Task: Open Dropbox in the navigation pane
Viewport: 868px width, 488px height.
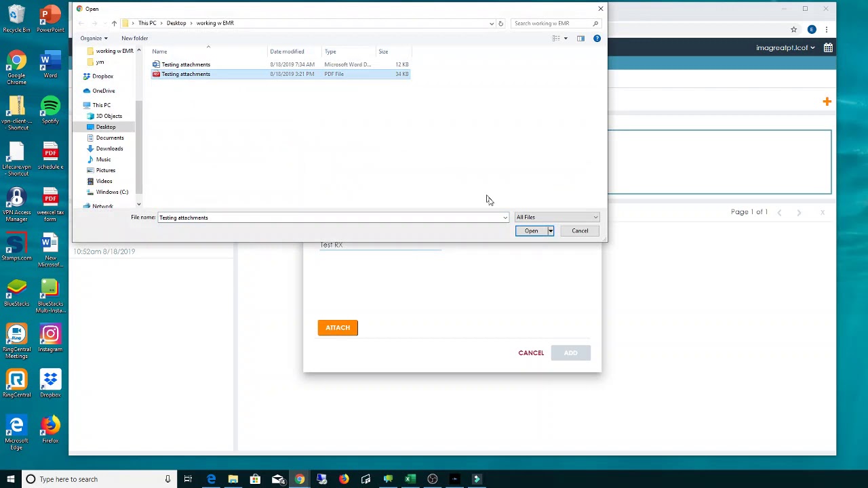Action: click(102, 77)
